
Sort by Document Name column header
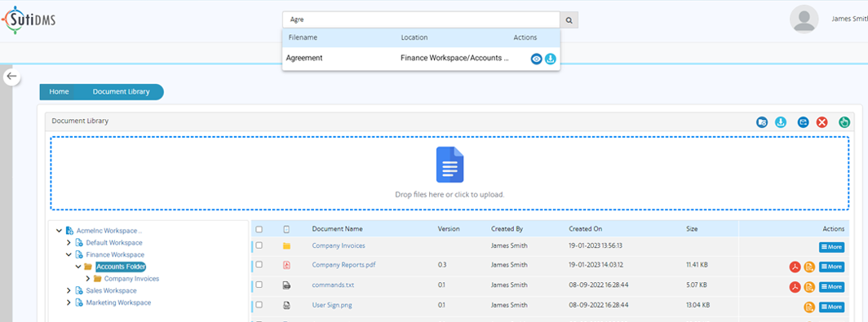coord(337,228)
